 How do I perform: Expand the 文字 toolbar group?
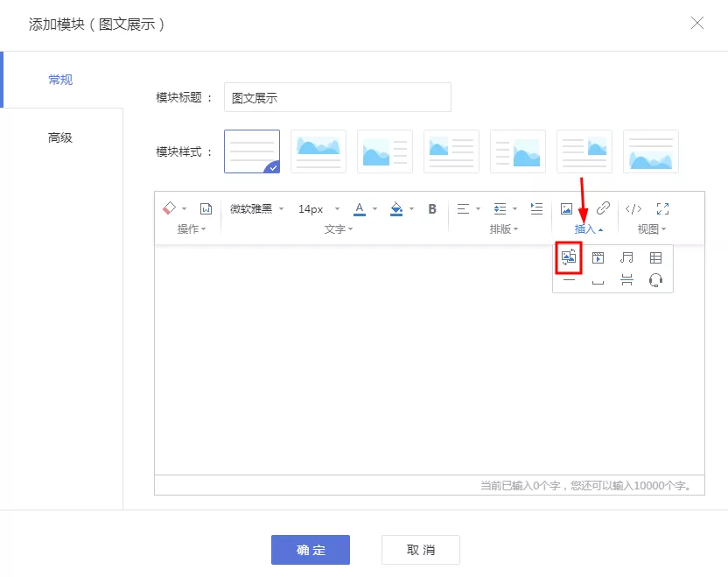click(x=338, y=229)
